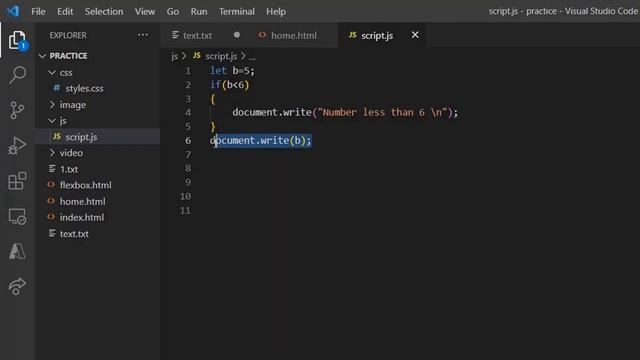Open the Azure view icon
This screenshot has width=640, height=360.
[x=17, y=251]
